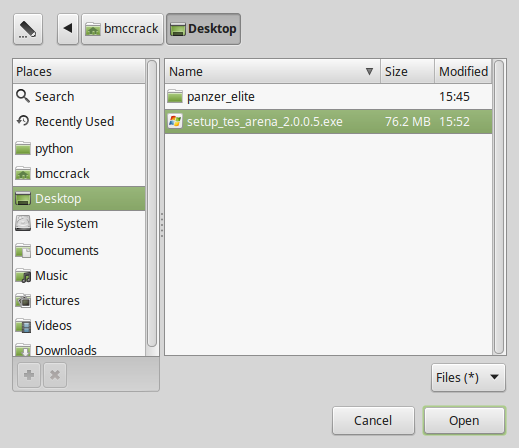
Task: Click the back arrow in path bar
Action: [x=68, y=29]
